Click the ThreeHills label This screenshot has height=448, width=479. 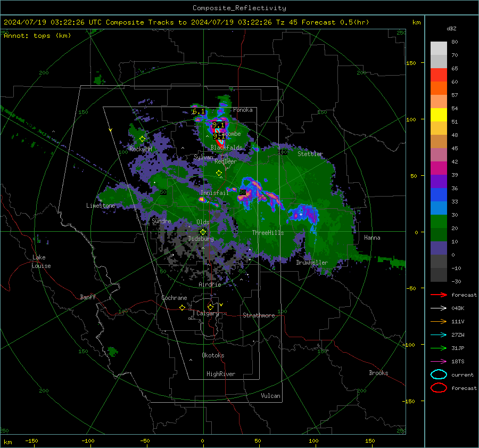point(268,233)
